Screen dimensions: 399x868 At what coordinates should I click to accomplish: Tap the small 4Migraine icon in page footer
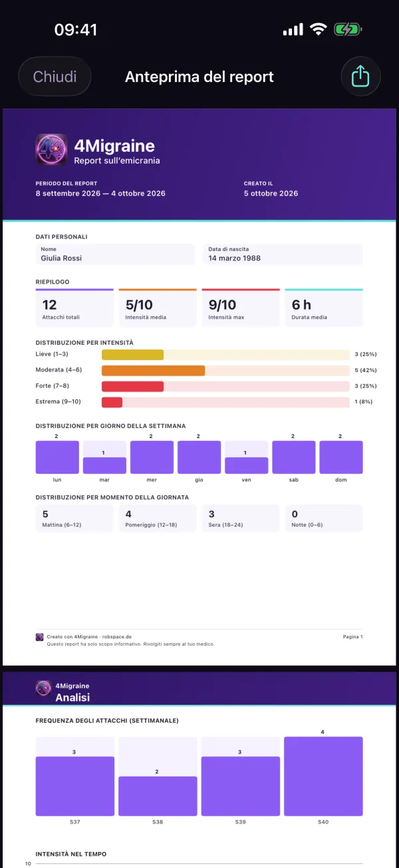39,637
